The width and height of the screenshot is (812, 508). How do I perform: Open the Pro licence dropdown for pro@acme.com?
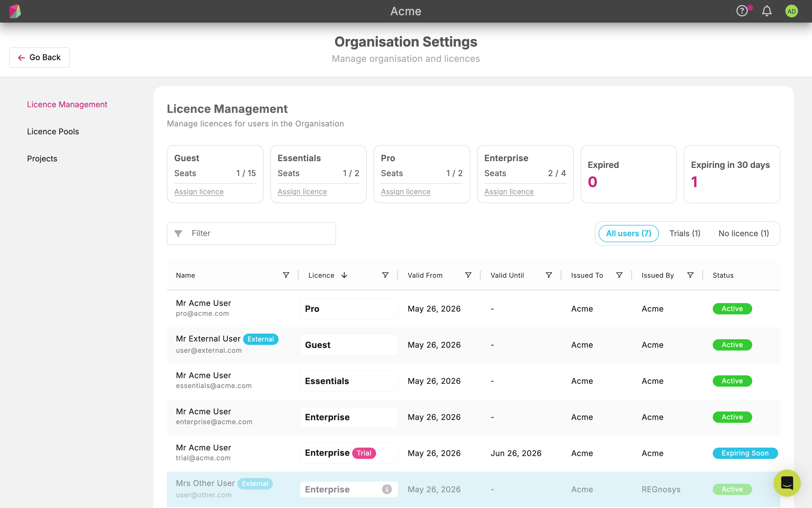(x=349, y=309)
